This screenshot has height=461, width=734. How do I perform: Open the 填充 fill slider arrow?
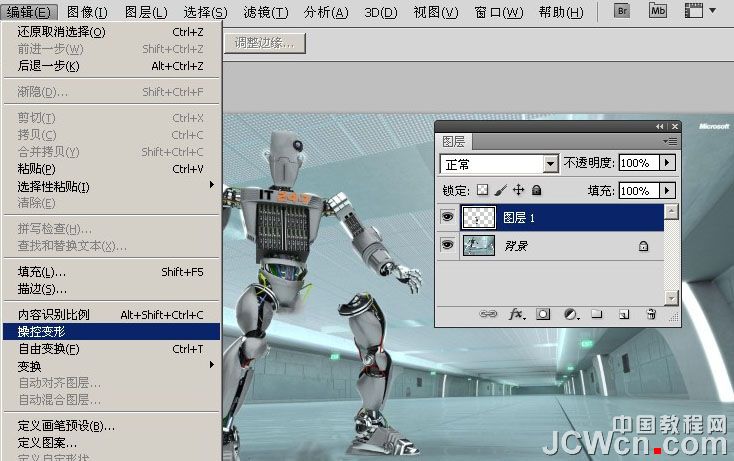pyautogui.click(x=668, y=190)
